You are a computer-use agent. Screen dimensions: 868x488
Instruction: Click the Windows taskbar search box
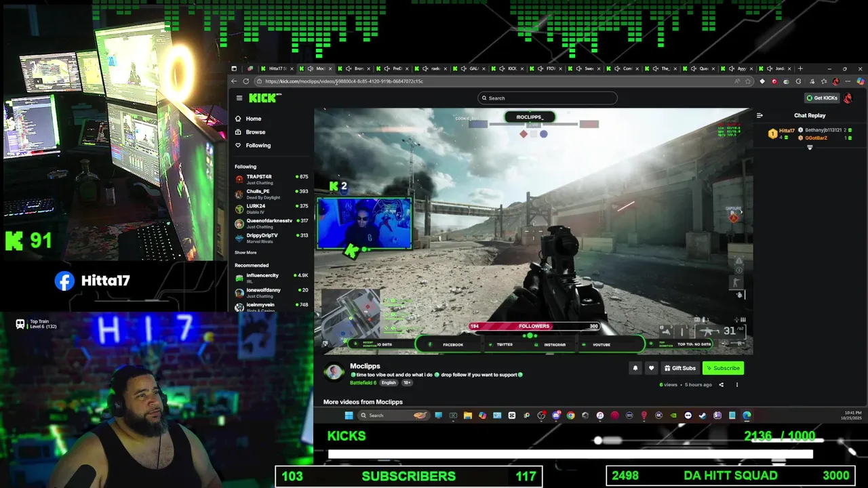394,415
